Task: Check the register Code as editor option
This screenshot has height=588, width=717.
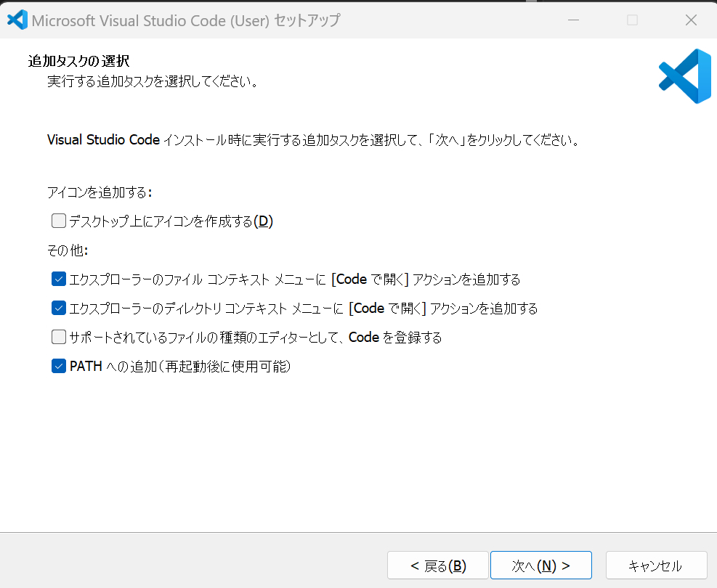Action: [59, 337]
